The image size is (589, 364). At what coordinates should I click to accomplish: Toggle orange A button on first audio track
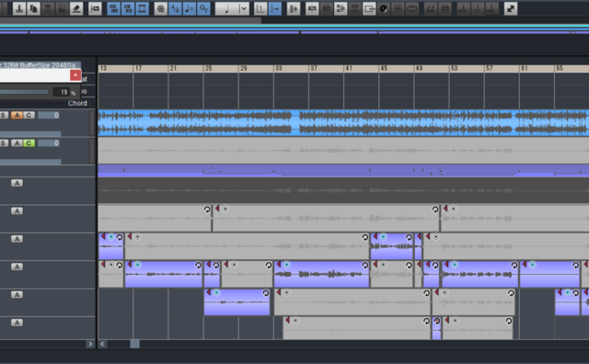(x=17, y=115)
